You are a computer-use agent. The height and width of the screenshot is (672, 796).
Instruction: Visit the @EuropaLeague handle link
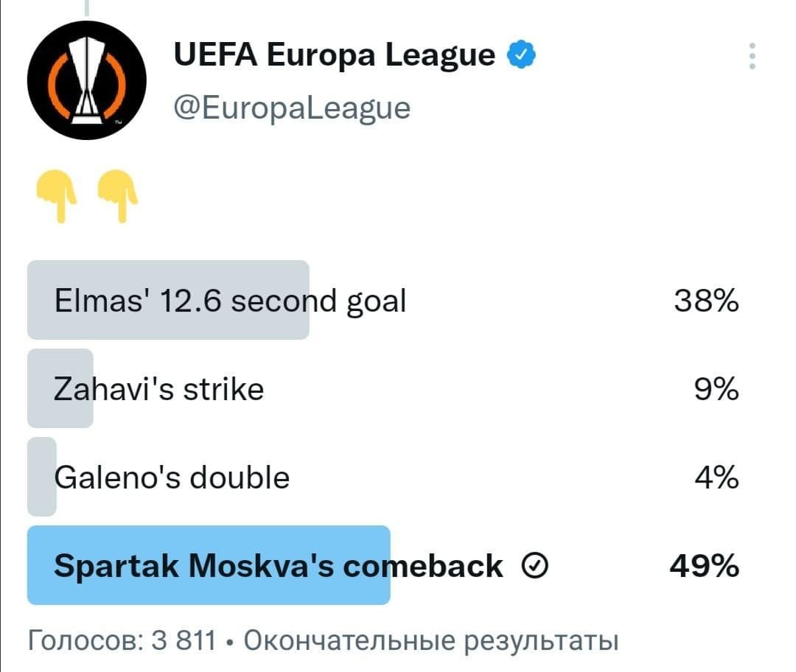(x=291, y=108)
